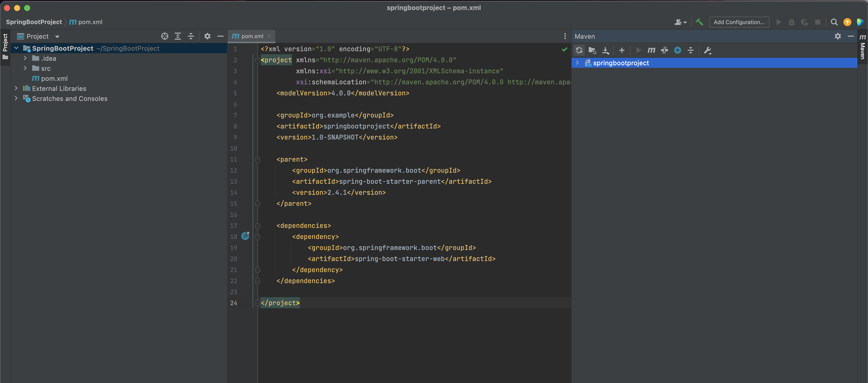Select opened file locate target icon
Image resolution: width=868 pixels, height=383 pixels.
coord(165,36)
